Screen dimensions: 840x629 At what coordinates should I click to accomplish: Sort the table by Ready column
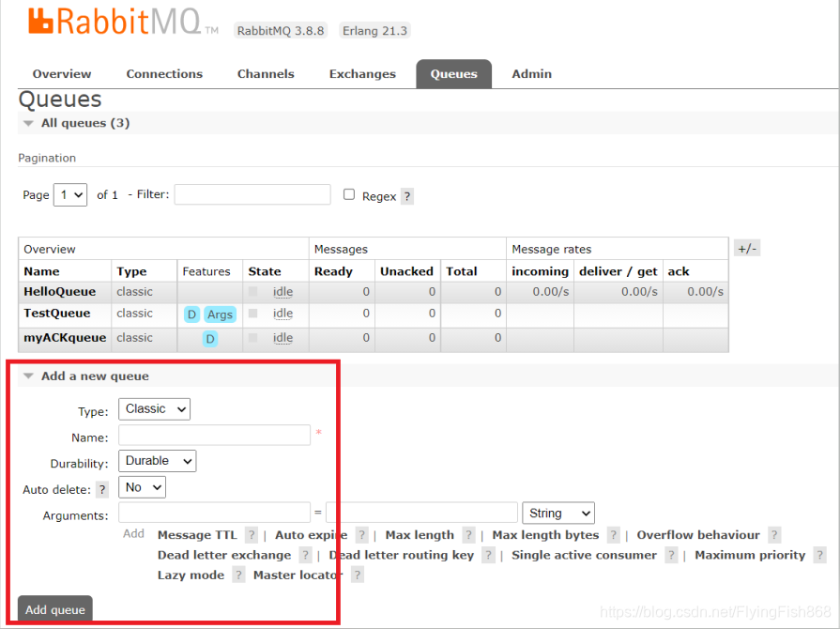point(333,271)
